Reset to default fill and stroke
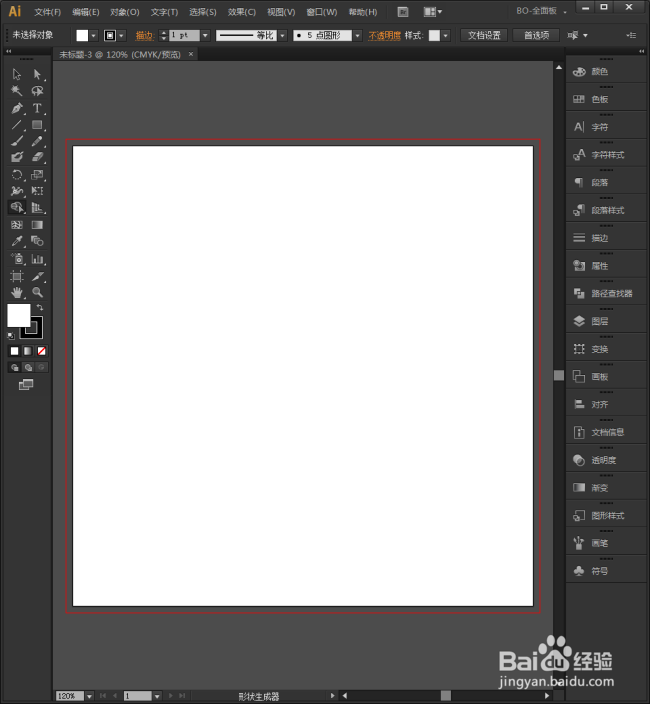The image size is (650, 704). point(11,335)
